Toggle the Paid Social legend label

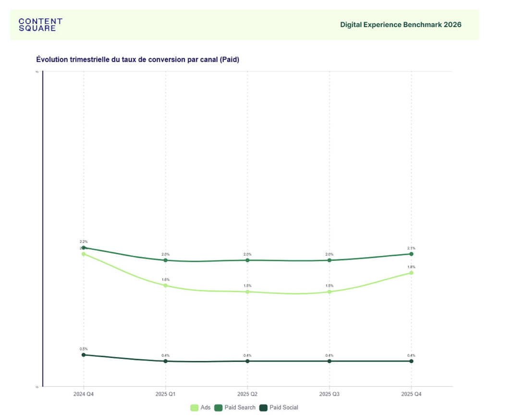[x=284, y=408]
